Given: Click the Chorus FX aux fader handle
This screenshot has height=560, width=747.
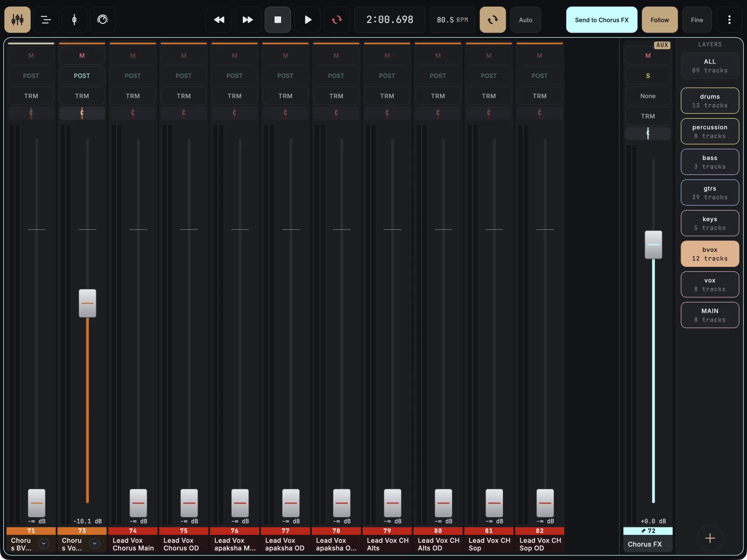Looking at the screenshot, I should (653, 245).
